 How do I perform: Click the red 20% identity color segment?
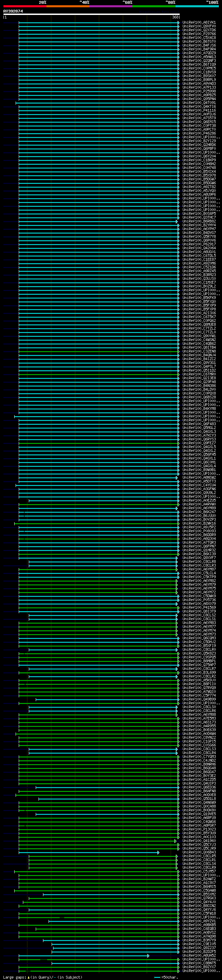point(25,6)
